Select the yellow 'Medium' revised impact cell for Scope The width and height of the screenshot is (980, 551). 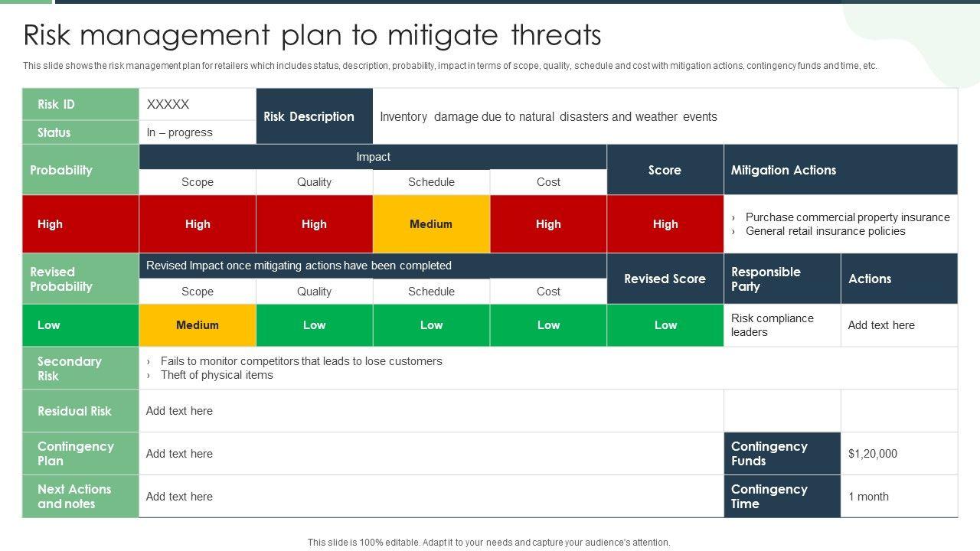tap(198, 325)
